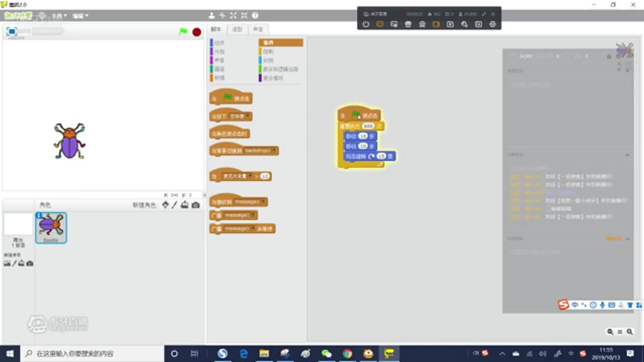Open the Edit menu dropdown
Image resolution: width=644 pixels, height=362 pixels.
pos(80,16)
